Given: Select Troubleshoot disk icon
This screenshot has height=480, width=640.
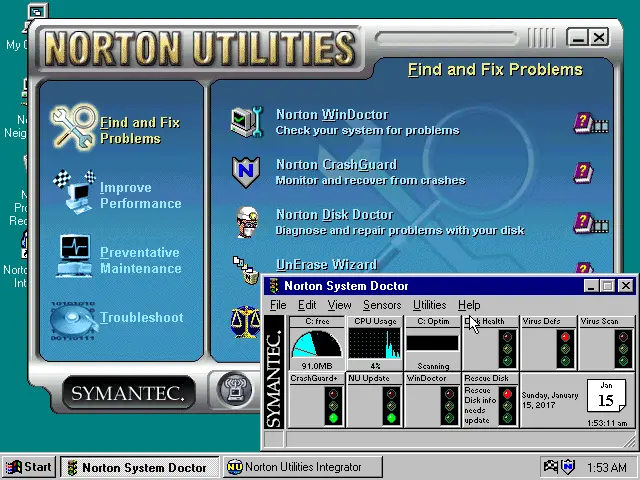Looking at the screenshot, I should tap(73, 321).
